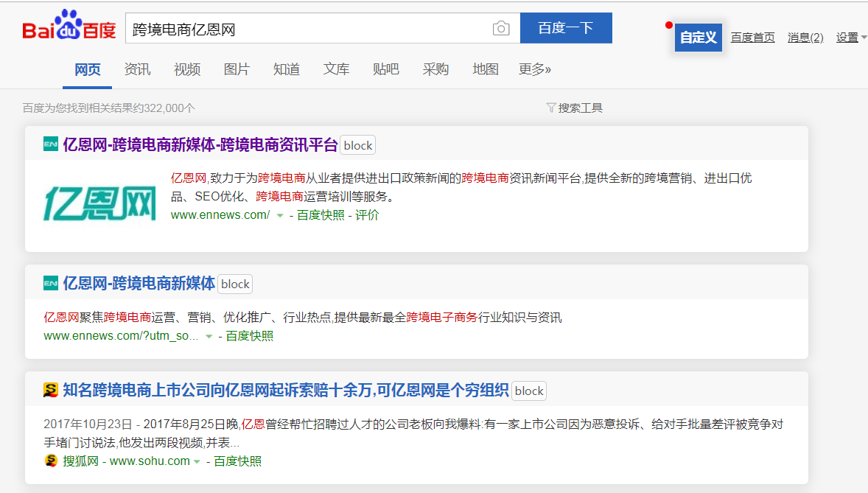
Task: Open result 知名跨境电商上市公司向亿恩网起诉索赔十余万
Action: click(286, 390)
